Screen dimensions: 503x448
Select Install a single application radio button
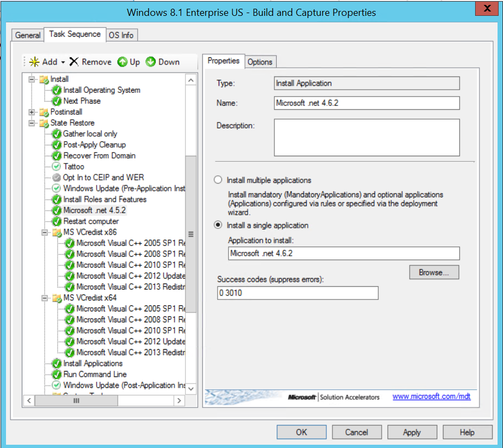(219, 225)
